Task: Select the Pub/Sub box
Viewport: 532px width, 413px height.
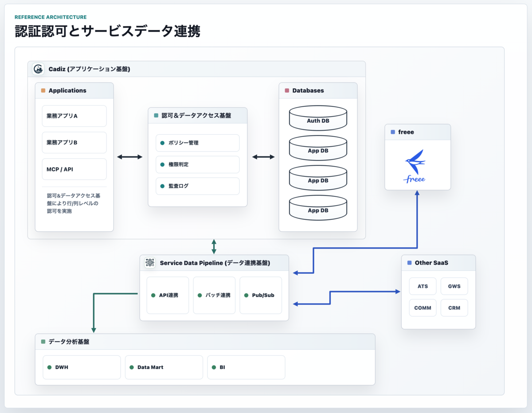Action: (x=261, y=295)
